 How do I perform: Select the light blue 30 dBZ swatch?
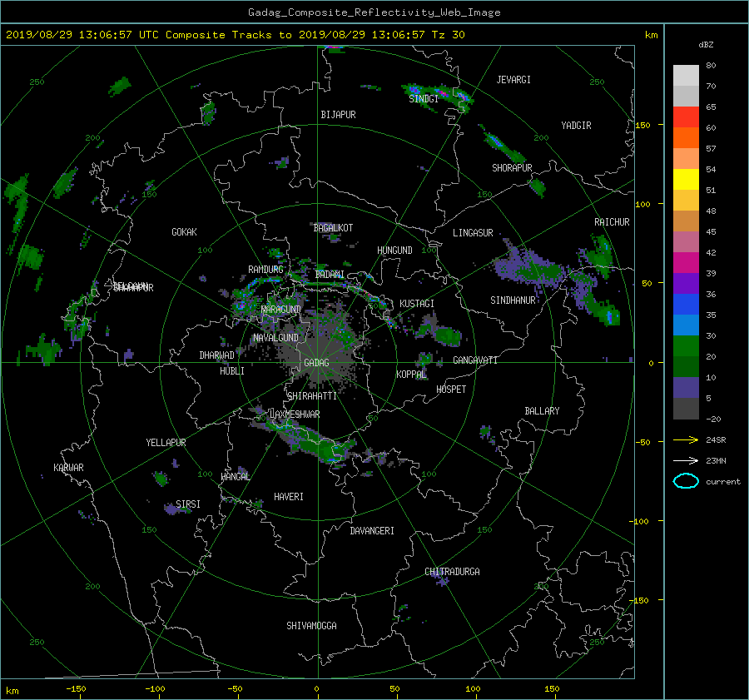(686, 325)
